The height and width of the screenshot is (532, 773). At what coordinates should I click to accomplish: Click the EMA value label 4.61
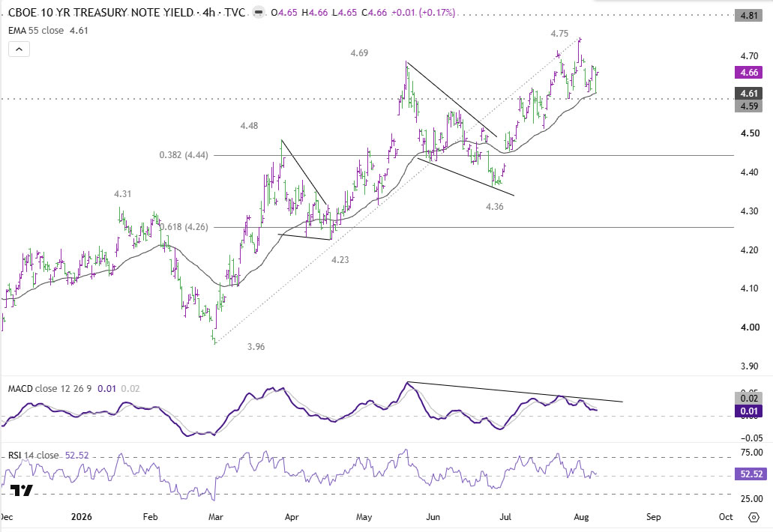pyautogui.click(x=749, y=93)
